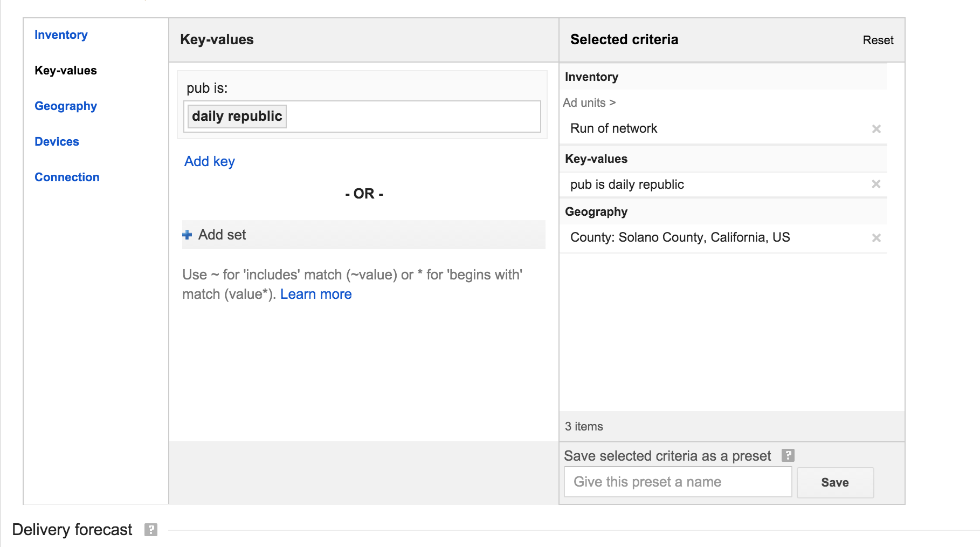Switch to Geography targeting

(66, 106)
